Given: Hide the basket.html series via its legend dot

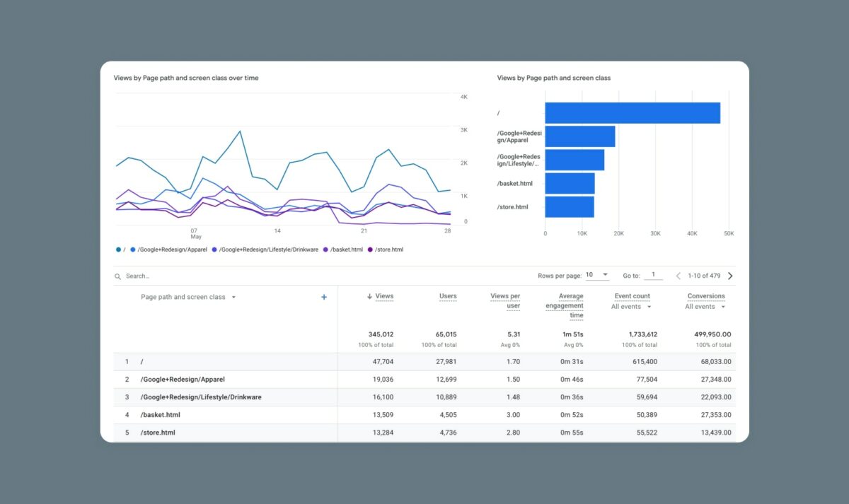Looking at the screenshot, I should pyautogui.click(x=325, y=250).
